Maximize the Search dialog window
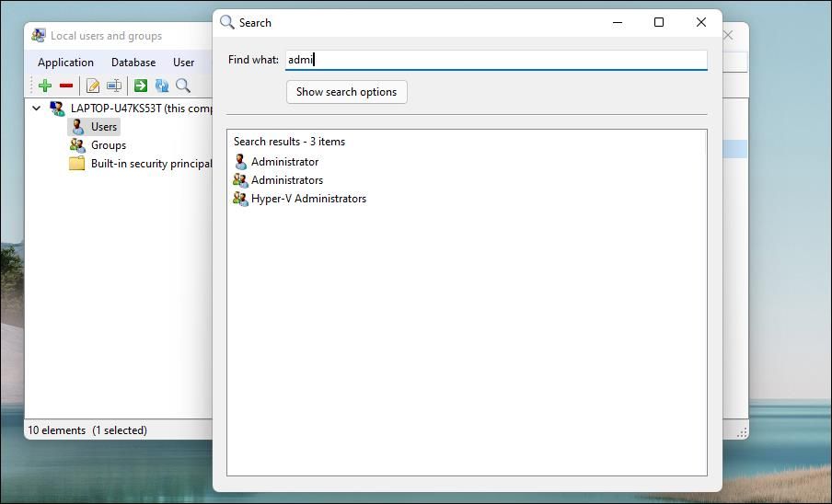 coord(659,23)
